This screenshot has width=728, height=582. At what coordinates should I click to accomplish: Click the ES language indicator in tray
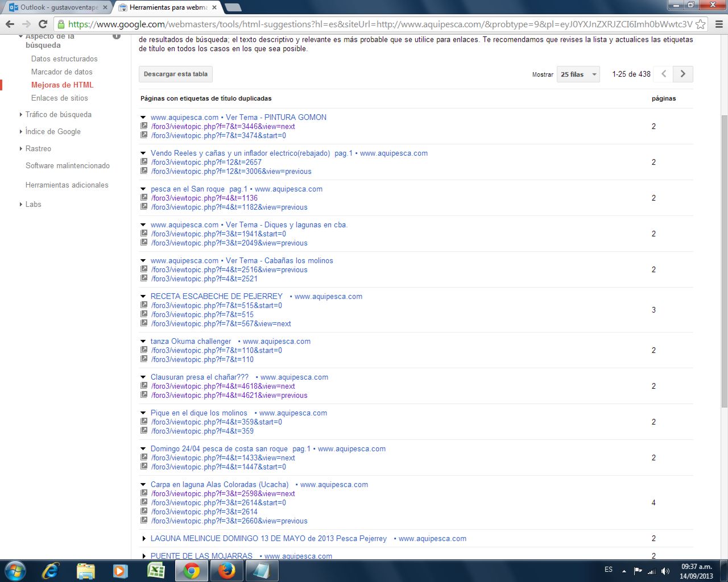[609, 569]
